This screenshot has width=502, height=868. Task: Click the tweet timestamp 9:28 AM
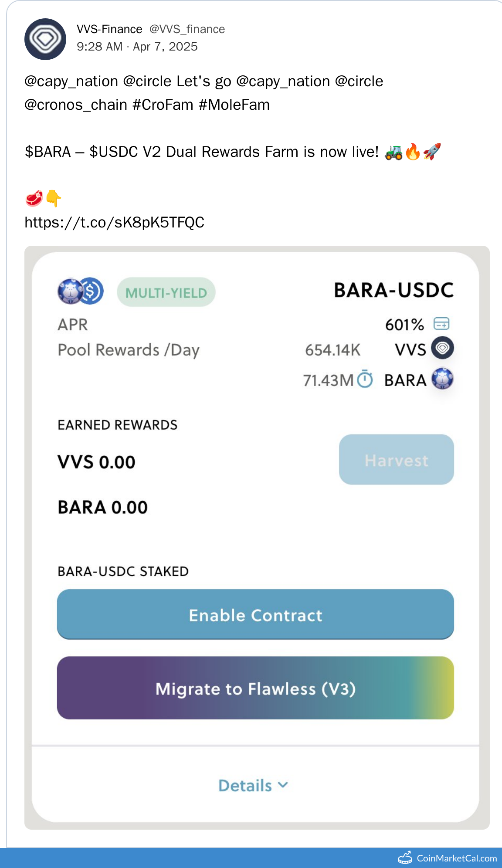pos(99,47)
